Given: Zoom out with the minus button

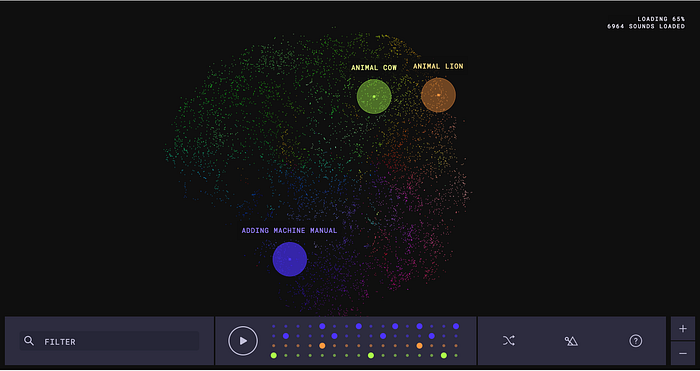Looking at the screenshot, I should point(683,354).
